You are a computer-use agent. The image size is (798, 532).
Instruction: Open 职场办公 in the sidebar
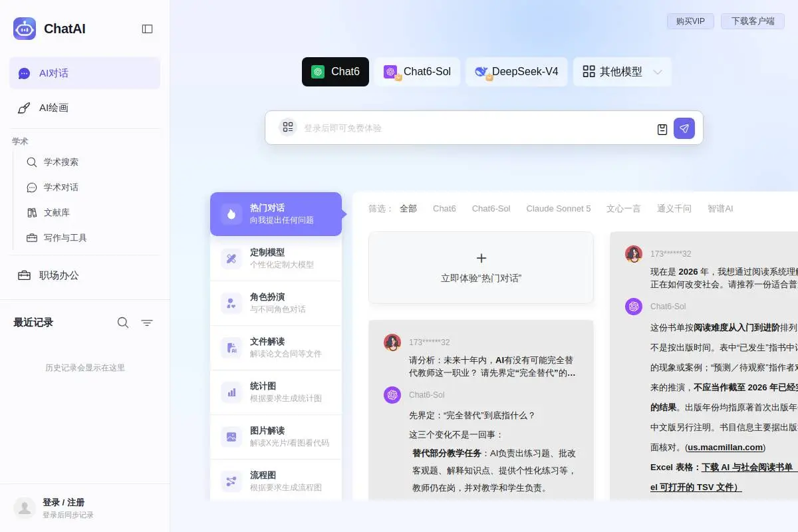(84, 275)
